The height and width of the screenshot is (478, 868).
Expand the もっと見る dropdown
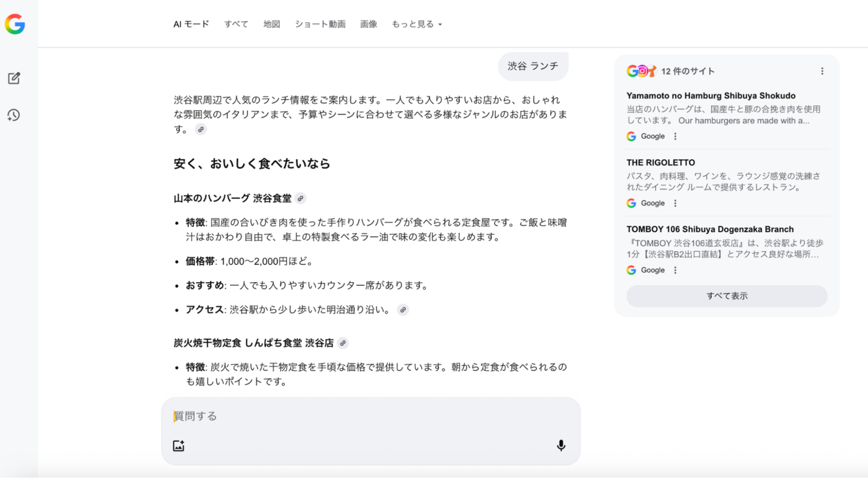[x=417, y=24]
